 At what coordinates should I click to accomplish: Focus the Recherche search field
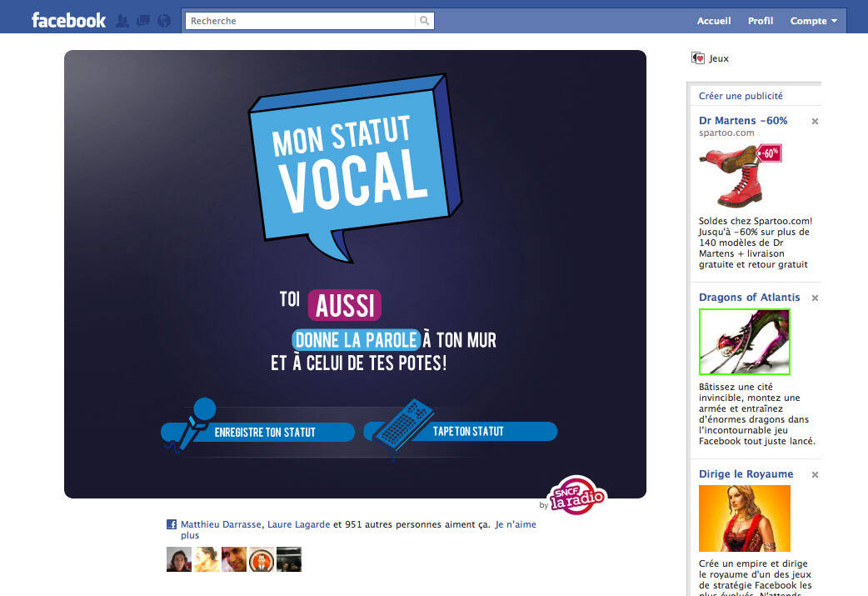(x=300, y=21)
